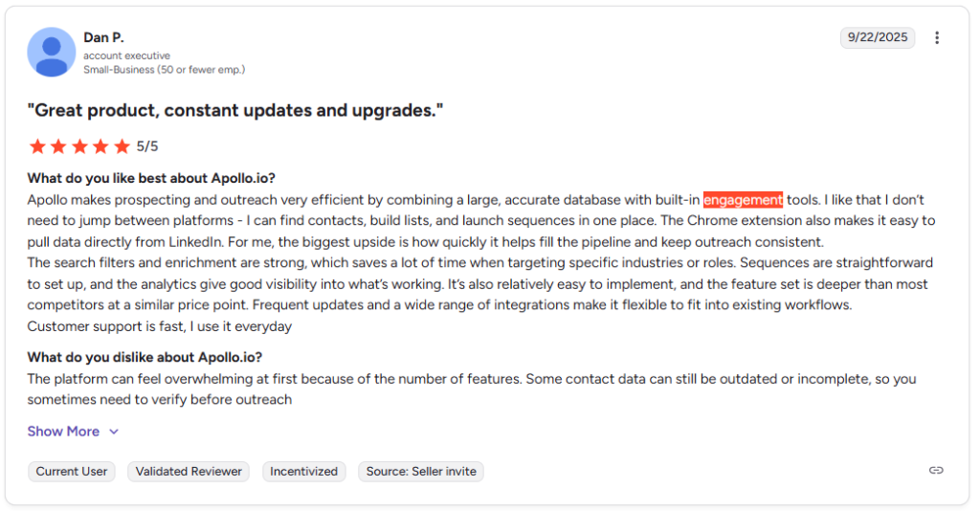Click the fifth rating star

(122, 146)
